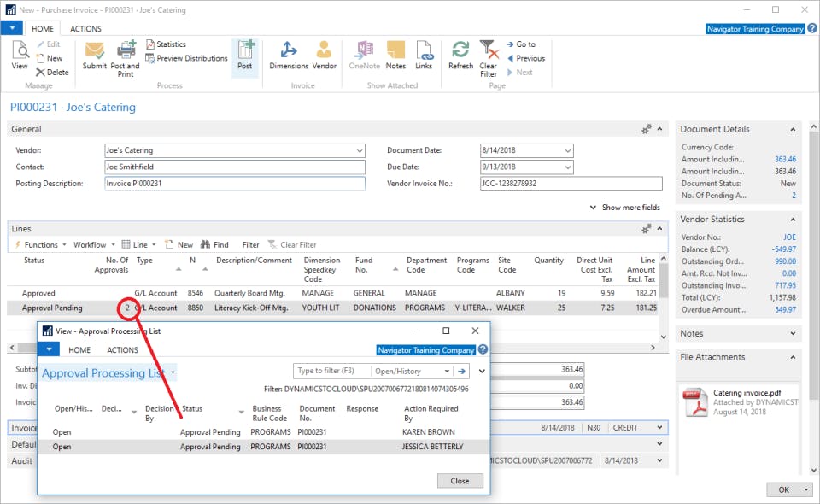
Task: Open the Document Date dropdown
Action: click(568, 150)
